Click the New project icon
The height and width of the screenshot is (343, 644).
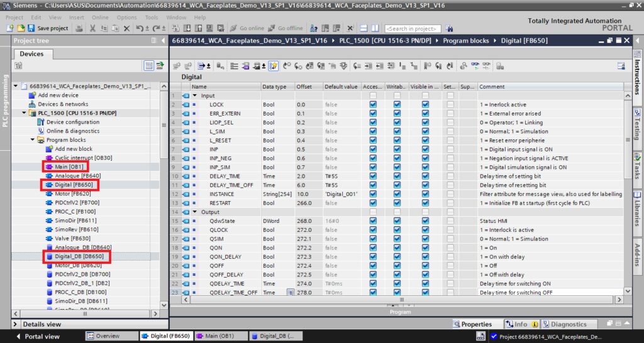click(11, 28)
